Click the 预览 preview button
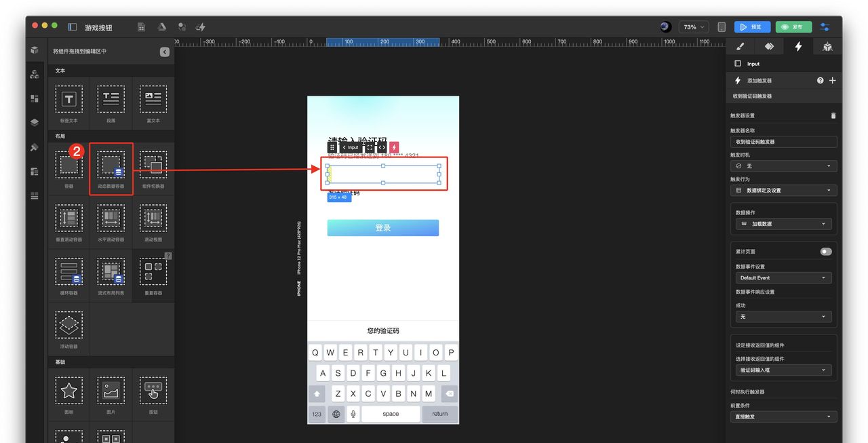The image size is (868, 443). [751, 27]
